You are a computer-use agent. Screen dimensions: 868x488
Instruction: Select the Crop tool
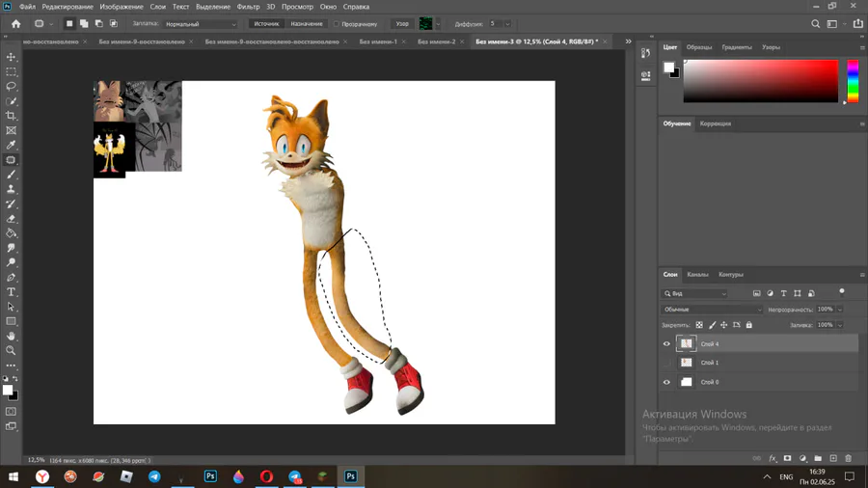coord(11,116)
